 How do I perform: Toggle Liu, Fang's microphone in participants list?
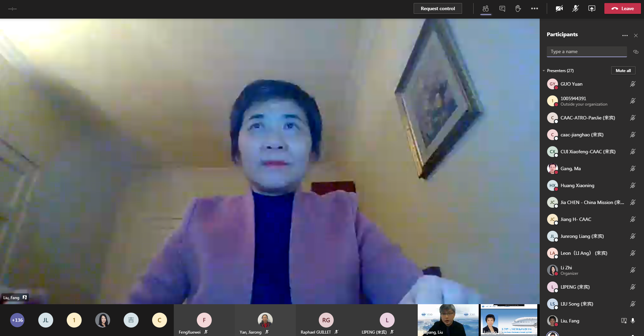(633, 321)
